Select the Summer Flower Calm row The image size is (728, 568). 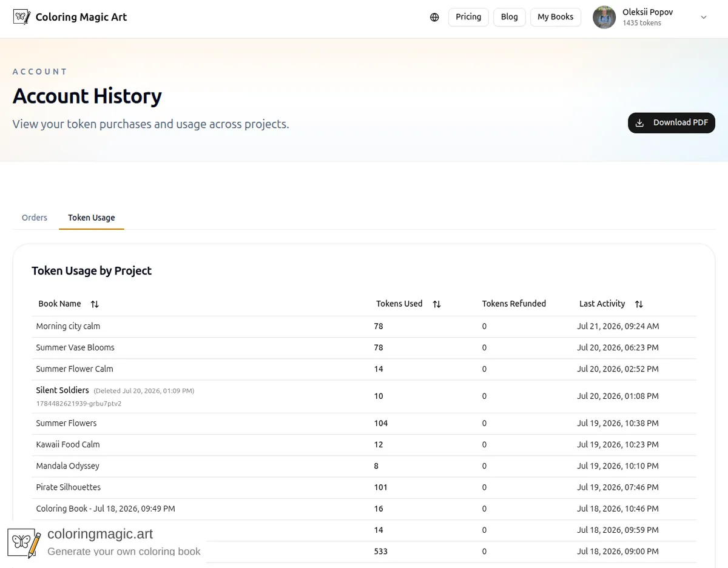point(364,369)
